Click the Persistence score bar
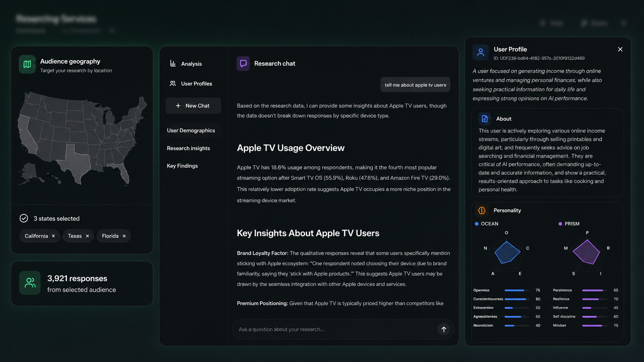The width and height of the screenshot is (644, 362). click(x=595, y=290)
